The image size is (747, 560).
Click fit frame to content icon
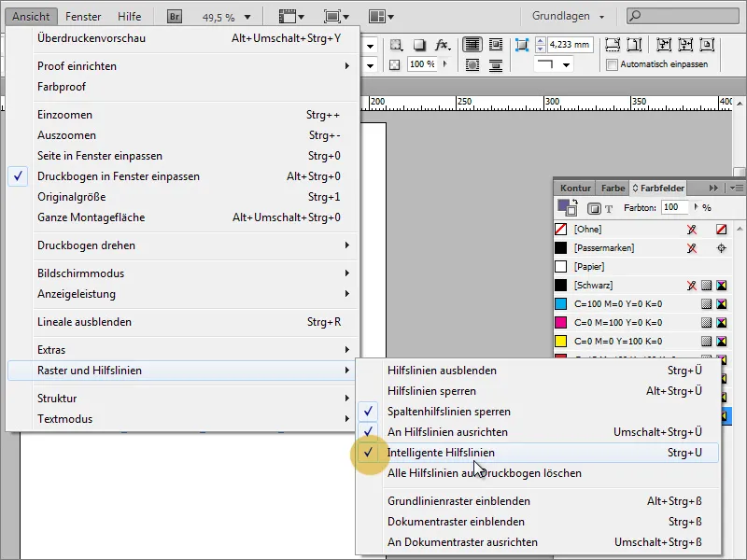pos(685,45)
